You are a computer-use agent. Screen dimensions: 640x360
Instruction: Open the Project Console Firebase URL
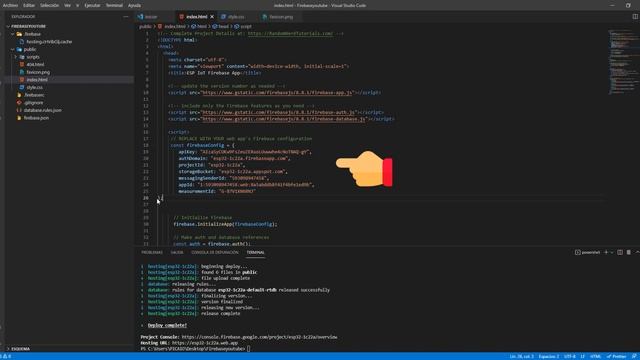(x=259, y=337)
